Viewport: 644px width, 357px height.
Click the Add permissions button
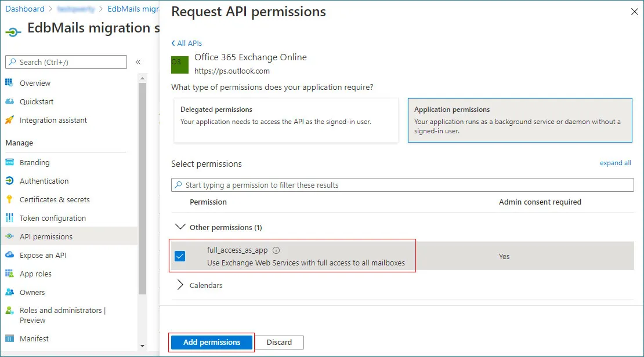212,343
